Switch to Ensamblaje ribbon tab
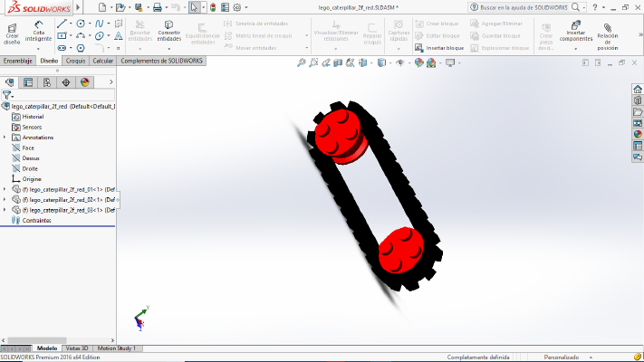This screenshot has width=644, height=362. pos(17,61)
